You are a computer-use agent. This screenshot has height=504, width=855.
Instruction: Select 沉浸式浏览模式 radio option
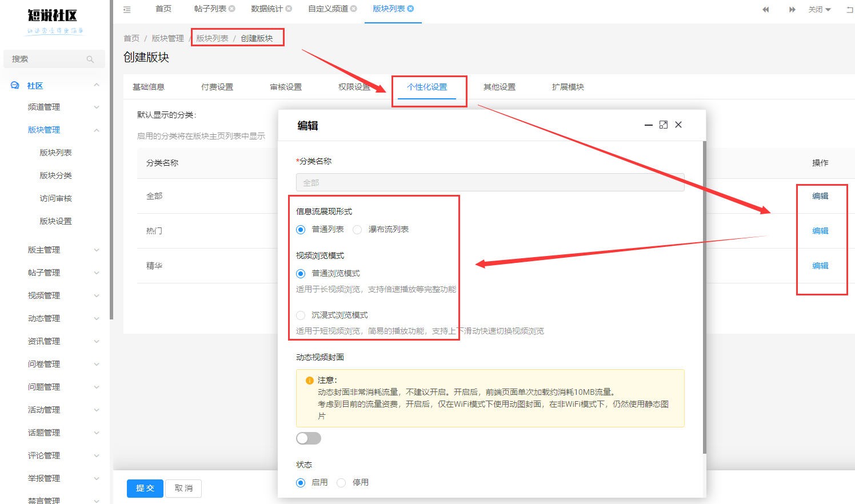pyautogui.click(x=301, y=315)
